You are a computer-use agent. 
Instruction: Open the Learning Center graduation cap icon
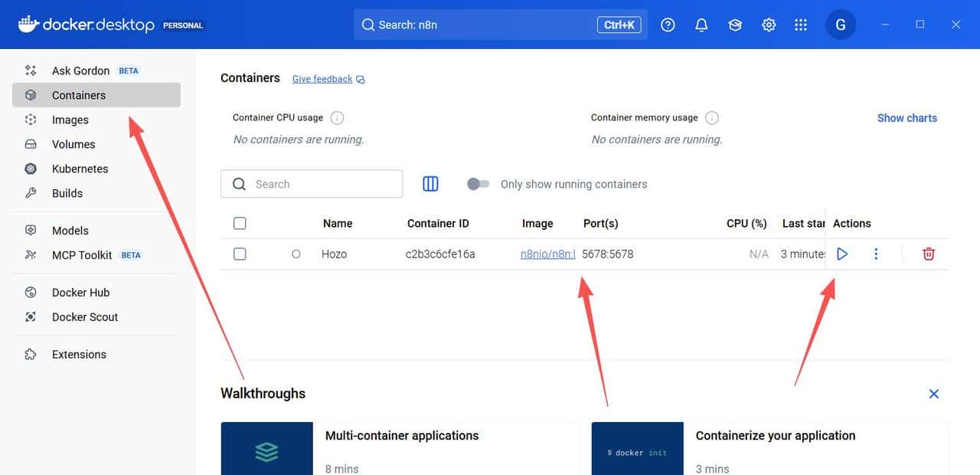735,25
